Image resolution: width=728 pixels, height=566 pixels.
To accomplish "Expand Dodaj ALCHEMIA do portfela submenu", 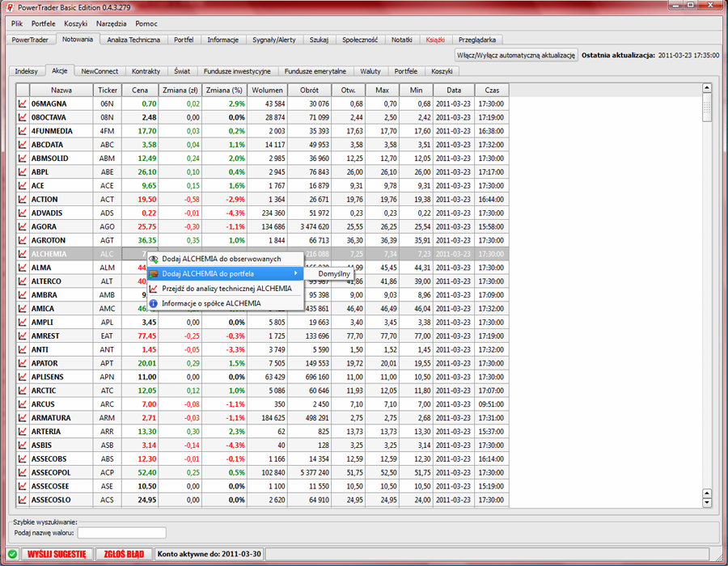I will [226, 274].
